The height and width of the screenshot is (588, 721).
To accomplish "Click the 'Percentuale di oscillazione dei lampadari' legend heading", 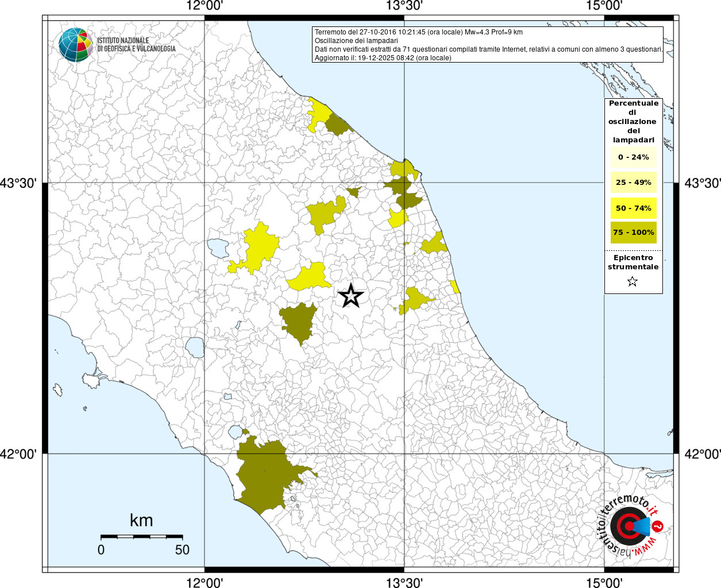I will [x=633, y=121].
